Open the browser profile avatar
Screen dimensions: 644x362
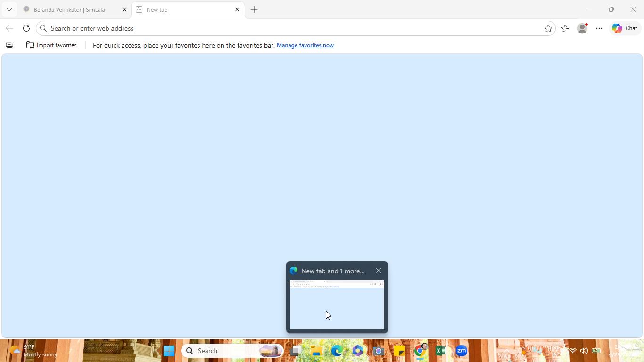583,28
